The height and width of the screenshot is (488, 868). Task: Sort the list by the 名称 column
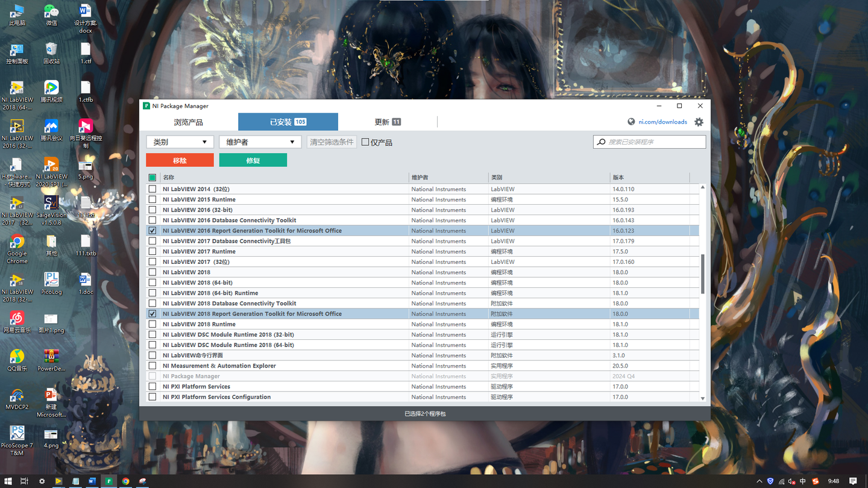[285, 178]
